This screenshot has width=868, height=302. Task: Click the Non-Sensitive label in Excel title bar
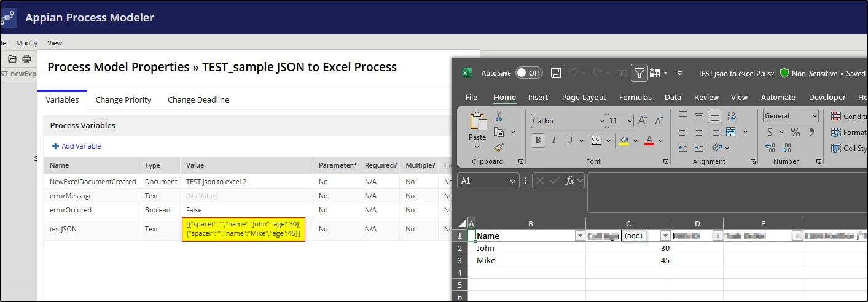pos(814,73)
